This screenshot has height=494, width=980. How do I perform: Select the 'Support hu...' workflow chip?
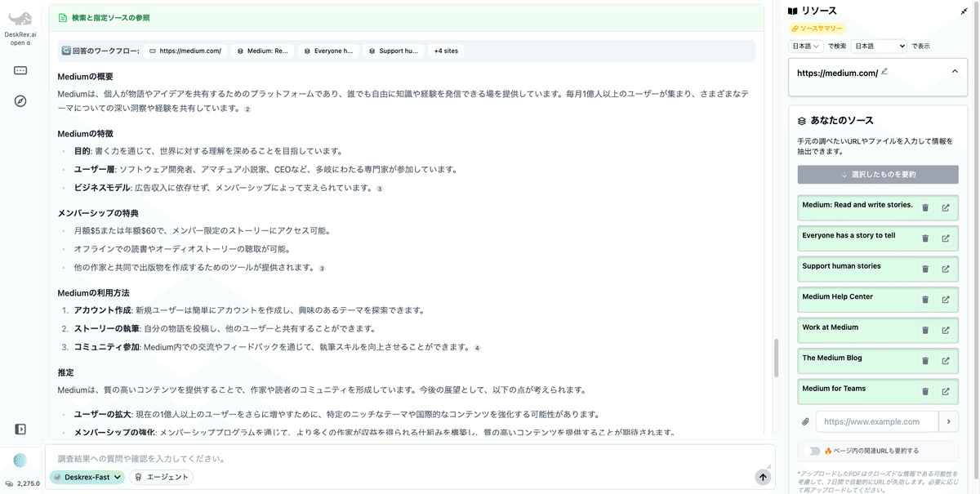click(394, 51)
